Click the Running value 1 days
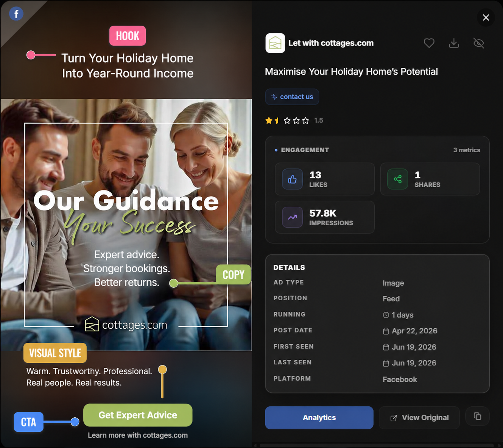The height and width of the screenshot is (448, 503). coord(402,315)
